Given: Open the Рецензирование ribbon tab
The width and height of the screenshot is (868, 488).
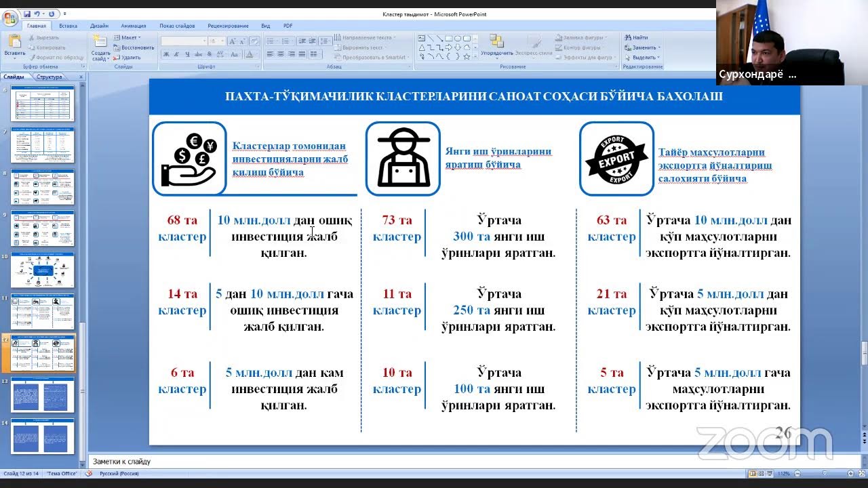Looking at the screenshot, I should point(228,26).
